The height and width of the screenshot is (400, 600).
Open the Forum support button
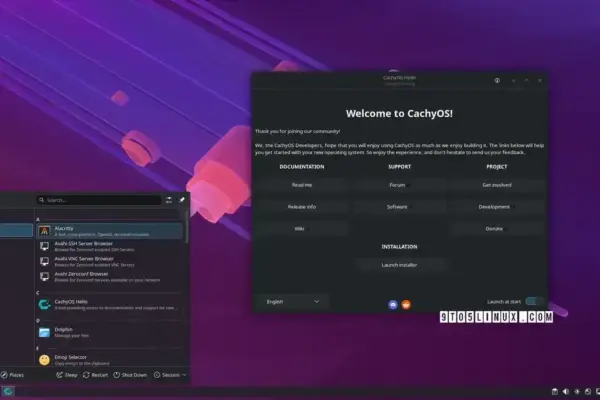(x=399, y=185)
